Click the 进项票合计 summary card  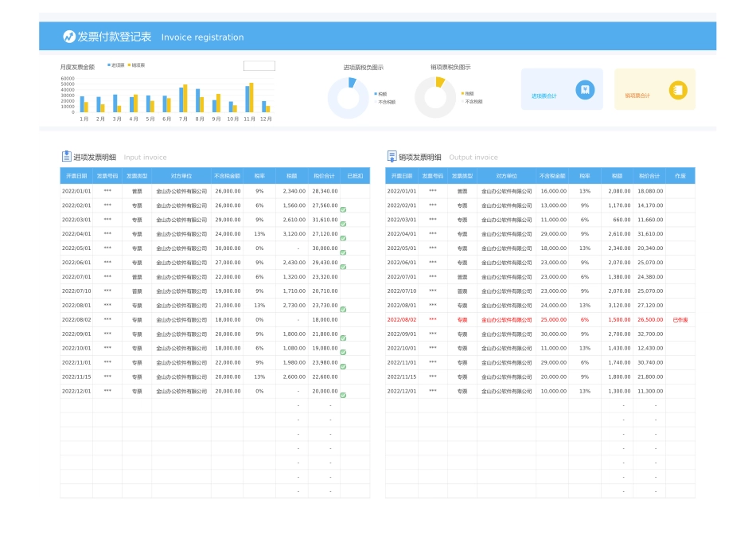562,89
